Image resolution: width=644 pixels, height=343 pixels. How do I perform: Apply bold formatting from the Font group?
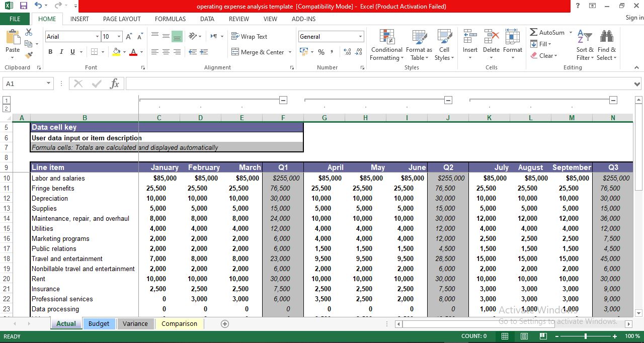(50, 52)
